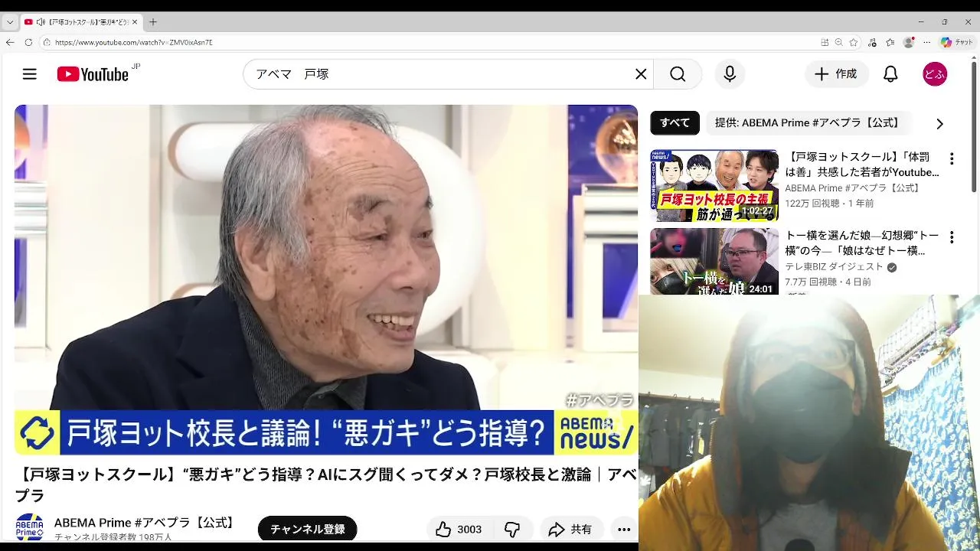980x551 pixels.
Task: Bookmark this page with the star
Action: pos(854,43)
